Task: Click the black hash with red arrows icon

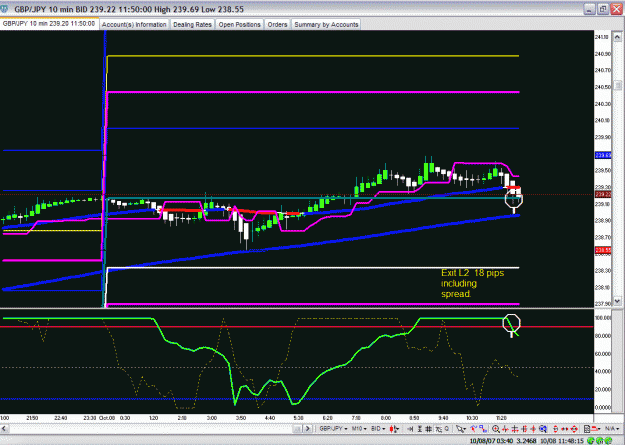Action: 515,429
